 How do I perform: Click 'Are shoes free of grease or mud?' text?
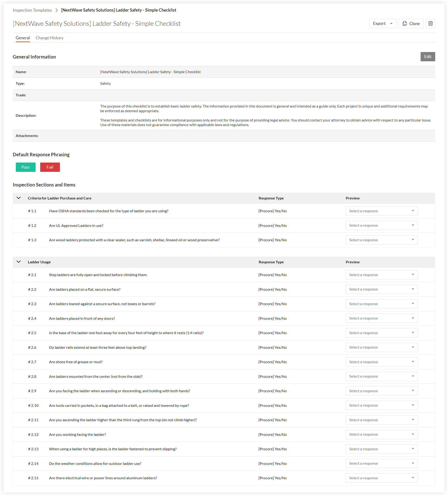[76, 362]
